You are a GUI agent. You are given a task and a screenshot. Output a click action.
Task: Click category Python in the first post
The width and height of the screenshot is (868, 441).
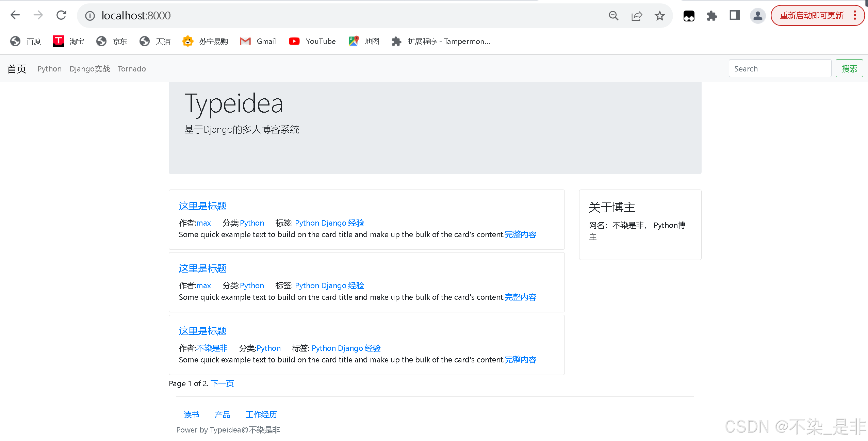point(252,223)
